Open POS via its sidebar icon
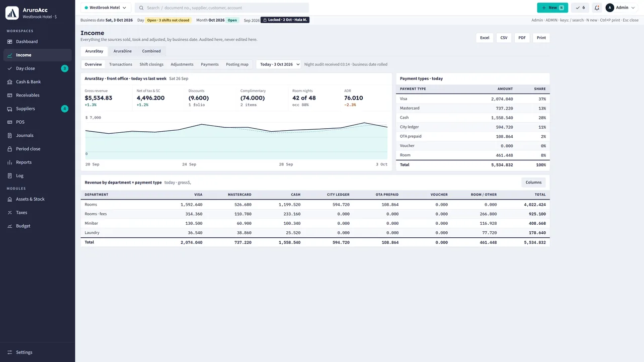The image size is (644, 362). pos(10,122)
